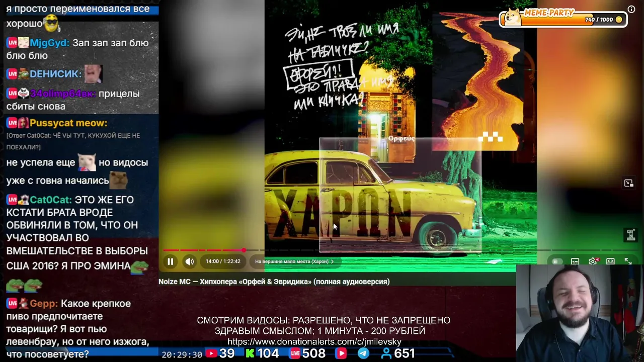Click the avatar beside the name Pussycat meow
The height and width of the screenshot is (362, 644).
(x=23, y=123)
